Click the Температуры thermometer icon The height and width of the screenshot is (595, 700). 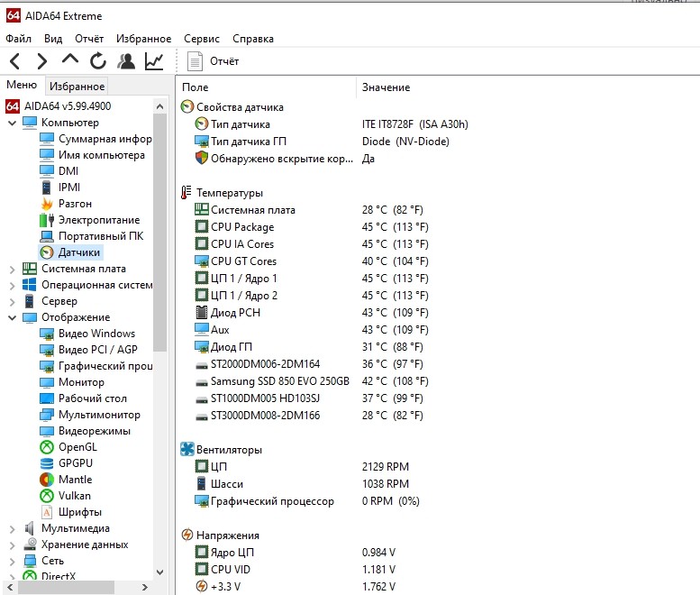[186, 193]
